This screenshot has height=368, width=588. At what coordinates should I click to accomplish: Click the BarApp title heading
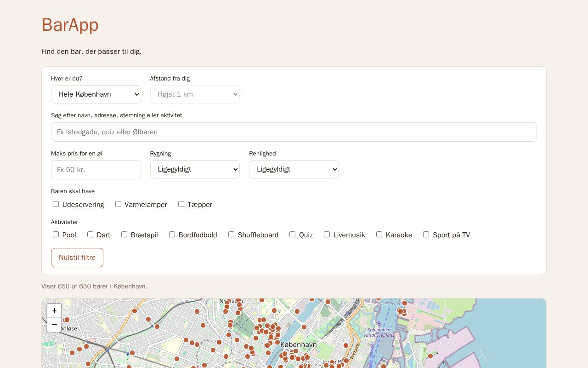[70, 25]
